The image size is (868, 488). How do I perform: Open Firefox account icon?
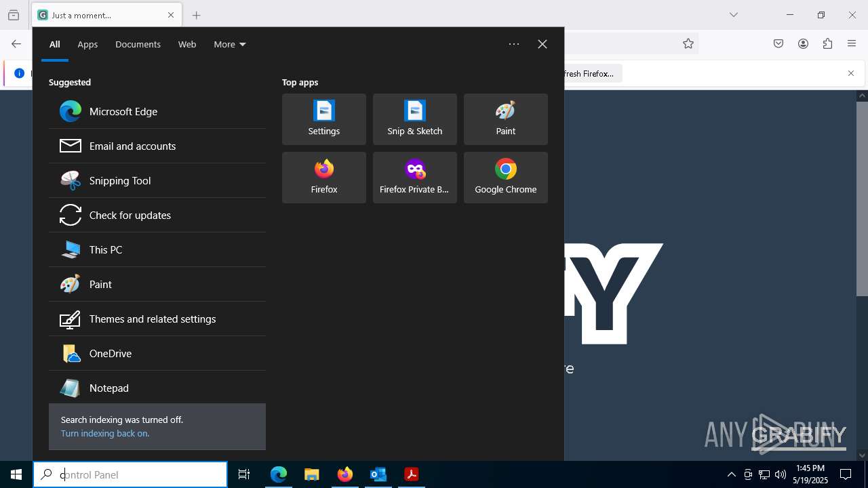tap(803, 43)
